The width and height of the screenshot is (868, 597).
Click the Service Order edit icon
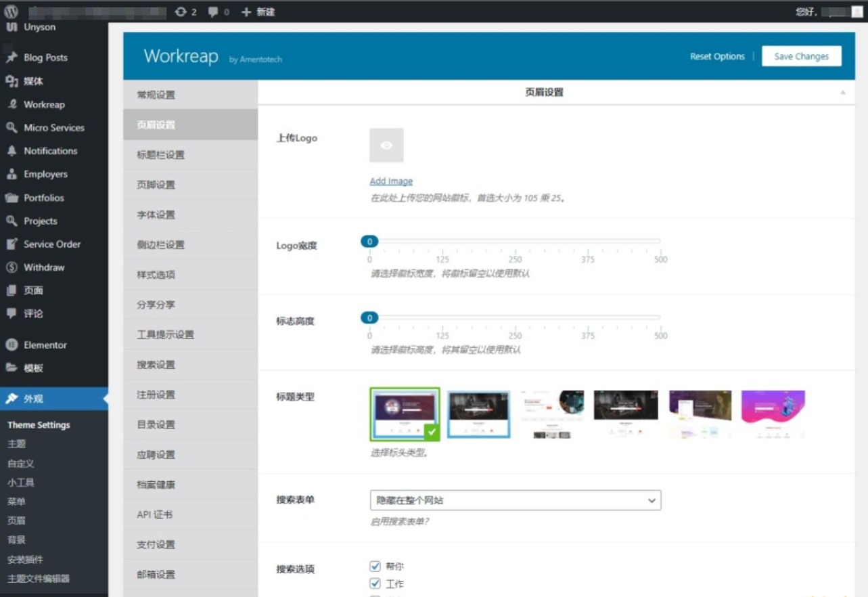coord(12,244)
